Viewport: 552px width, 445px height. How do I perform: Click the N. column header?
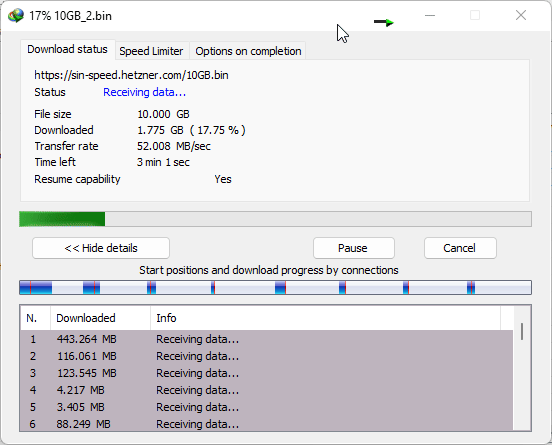coord(35,318)
